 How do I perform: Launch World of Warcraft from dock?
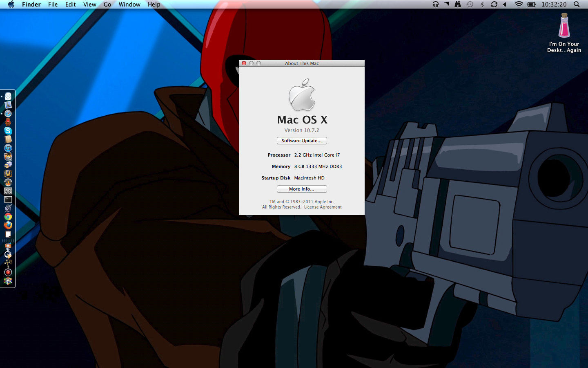(8, 174)
